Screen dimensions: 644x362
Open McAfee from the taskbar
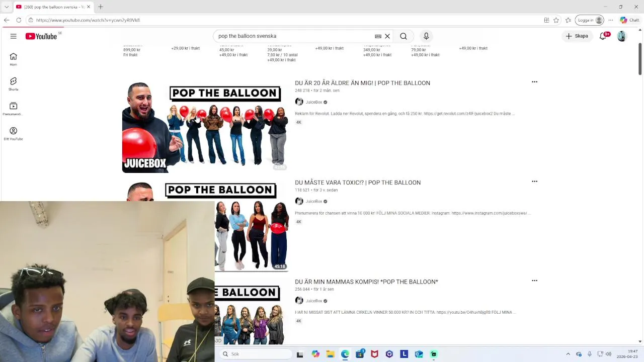click(374, 354)
